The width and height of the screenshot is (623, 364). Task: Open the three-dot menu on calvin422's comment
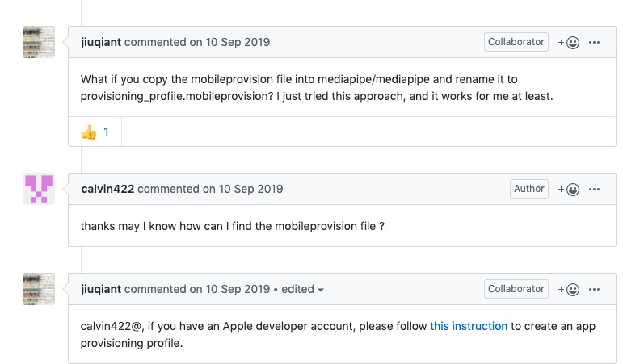pyautogui.click(x=595, y=189)
